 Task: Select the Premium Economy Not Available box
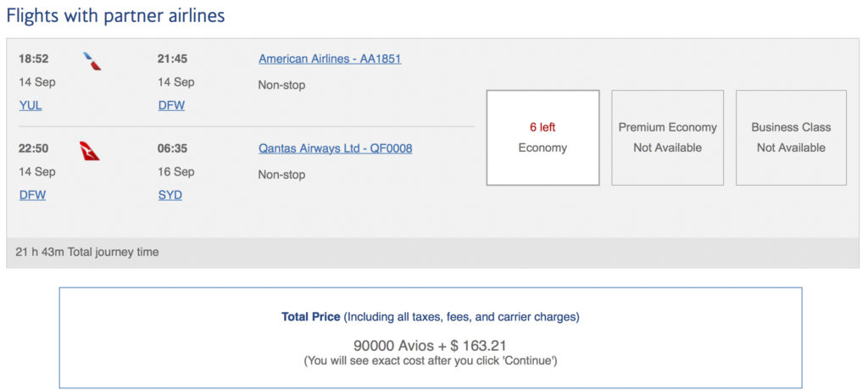[x=667, y=137]
